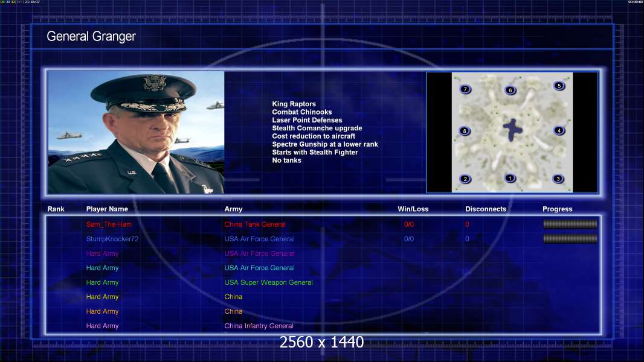Screen dimensions: 644x362
Task: Click the USA Super Weapon General entry
Action: (268, 282)
